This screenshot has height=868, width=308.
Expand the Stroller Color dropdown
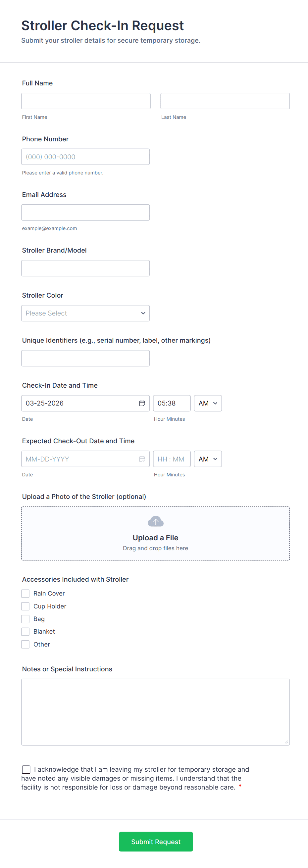[85, 313]
